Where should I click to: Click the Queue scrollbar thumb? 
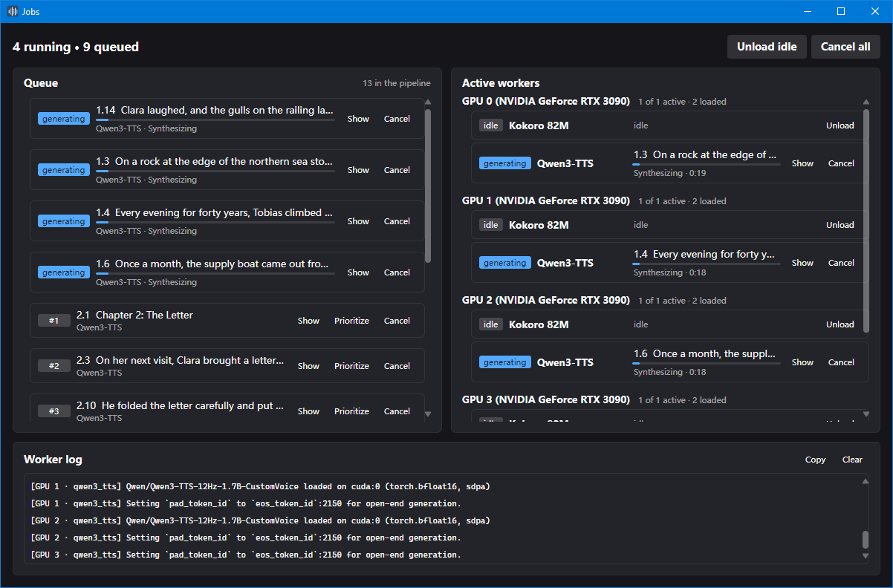427,186
